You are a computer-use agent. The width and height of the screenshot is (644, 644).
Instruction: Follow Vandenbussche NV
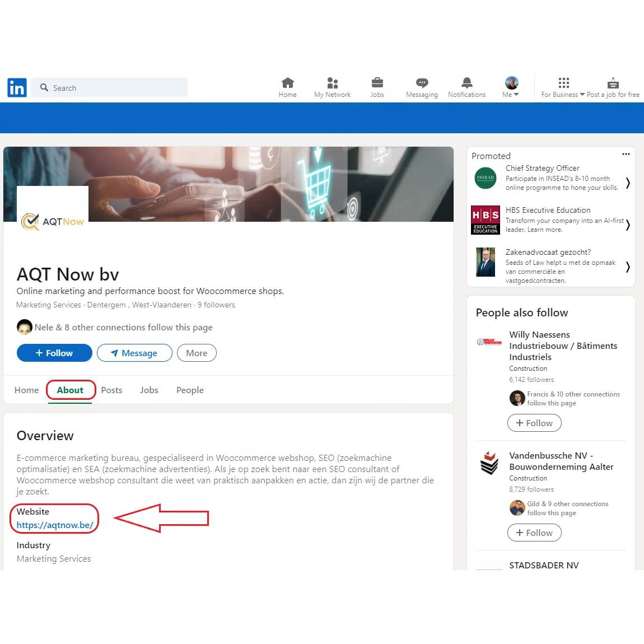(x=534, y=533)
